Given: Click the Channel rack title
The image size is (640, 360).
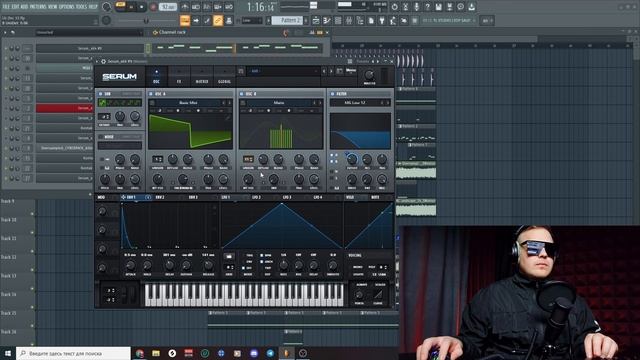Looking at the screenshot, I should coord(172,32).
